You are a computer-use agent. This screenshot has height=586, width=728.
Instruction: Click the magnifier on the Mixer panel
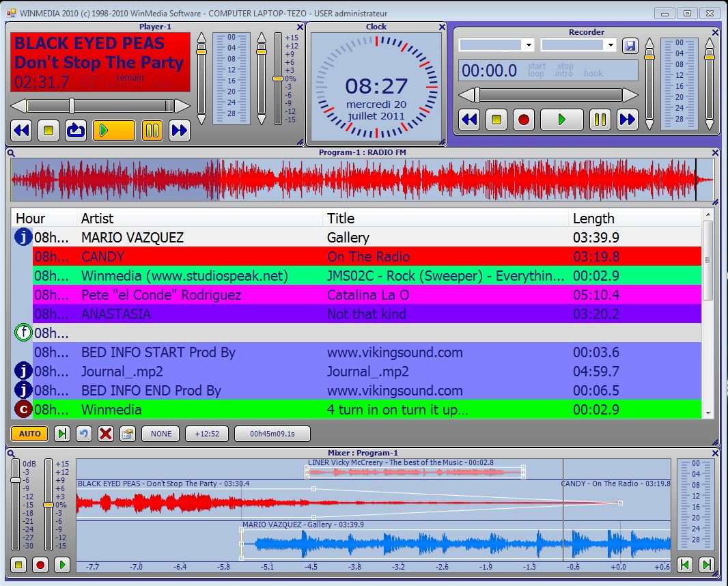point(11,453)
